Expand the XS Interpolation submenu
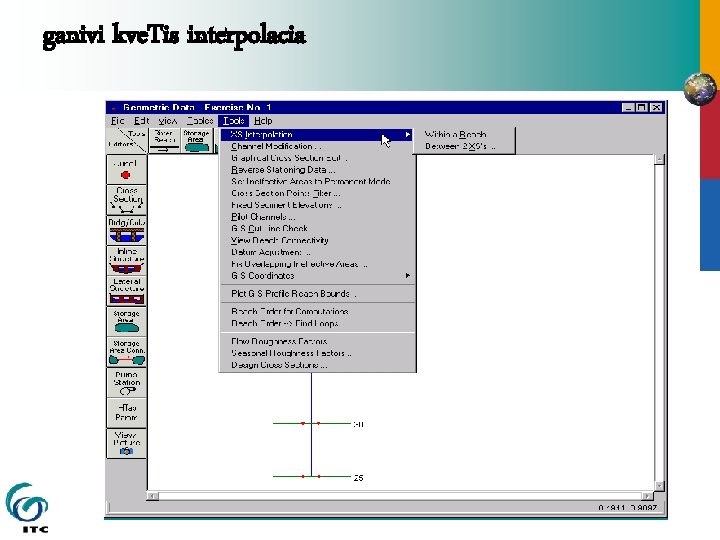This screenshot has height=540, width=720. [x=317, y=135]
